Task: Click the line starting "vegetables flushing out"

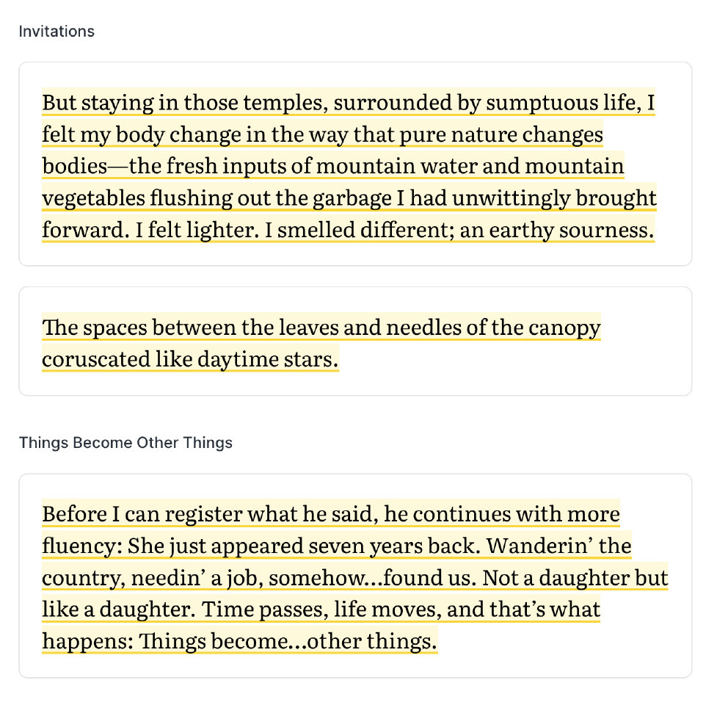Action: [x=349, y=198]
